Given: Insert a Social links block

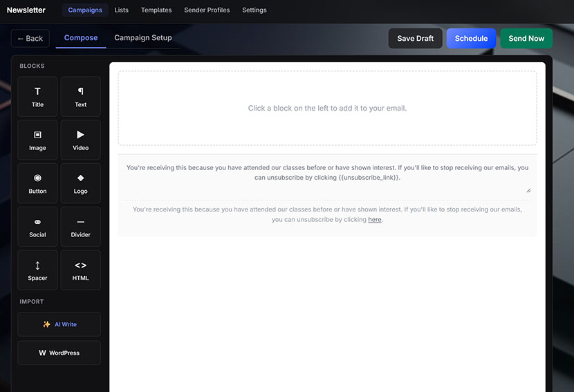Looking at the screenshot, I should click(x=37, y=227).
